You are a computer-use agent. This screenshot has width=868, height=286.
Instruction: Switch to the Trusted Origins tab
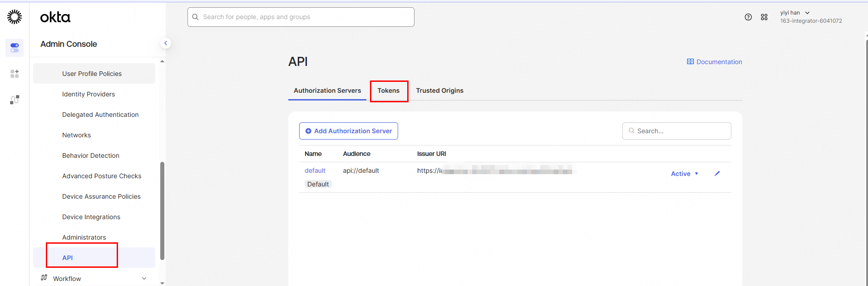[x=439, y=90]
